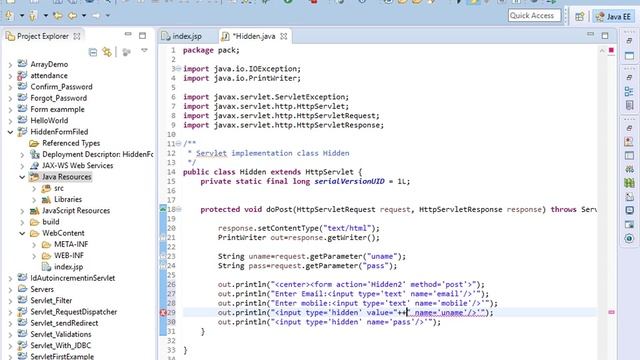
Task: Click the Previous Annotation toolbar icon
Action: [33, 16]
